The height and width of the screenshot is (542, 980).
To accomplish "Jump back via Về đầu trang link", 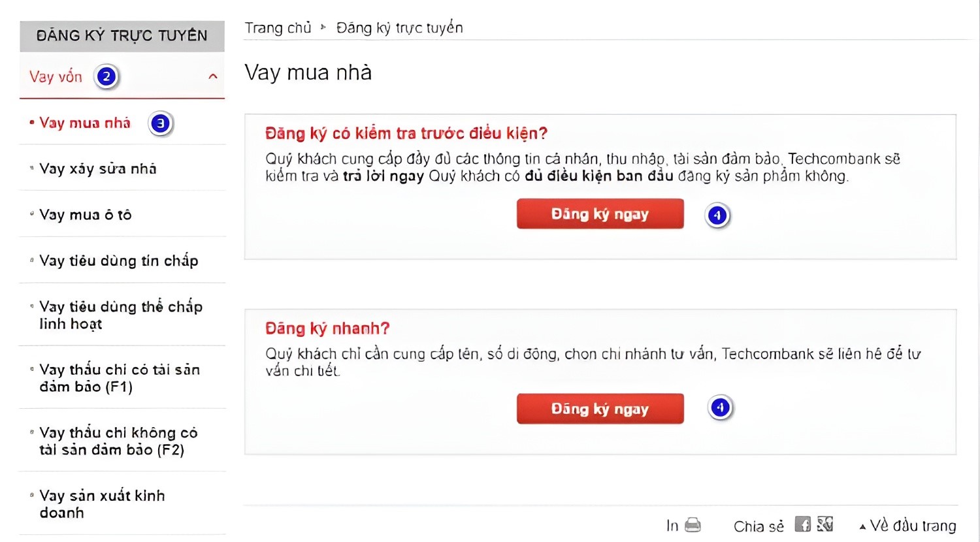I will 908,526.
